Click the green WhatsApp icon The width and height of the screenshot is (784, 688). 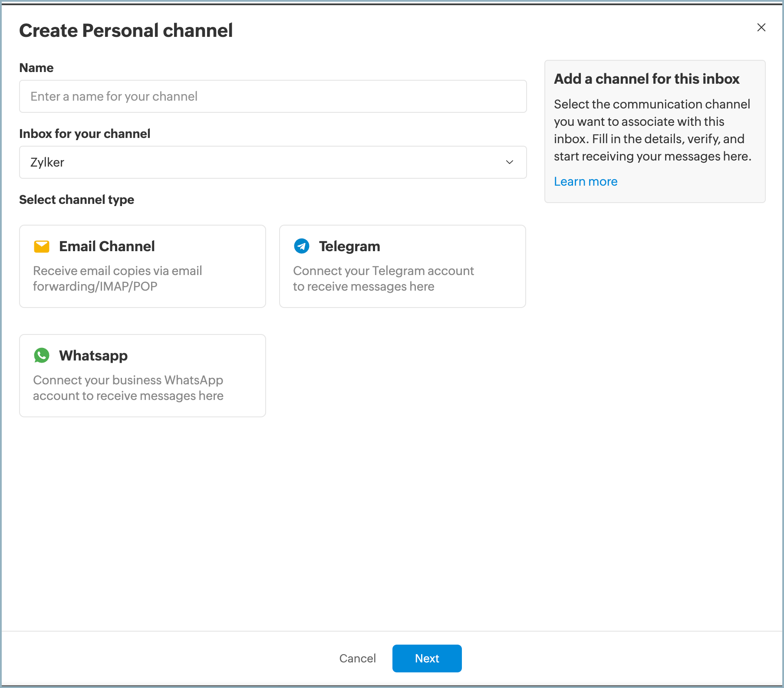point(42,356)
